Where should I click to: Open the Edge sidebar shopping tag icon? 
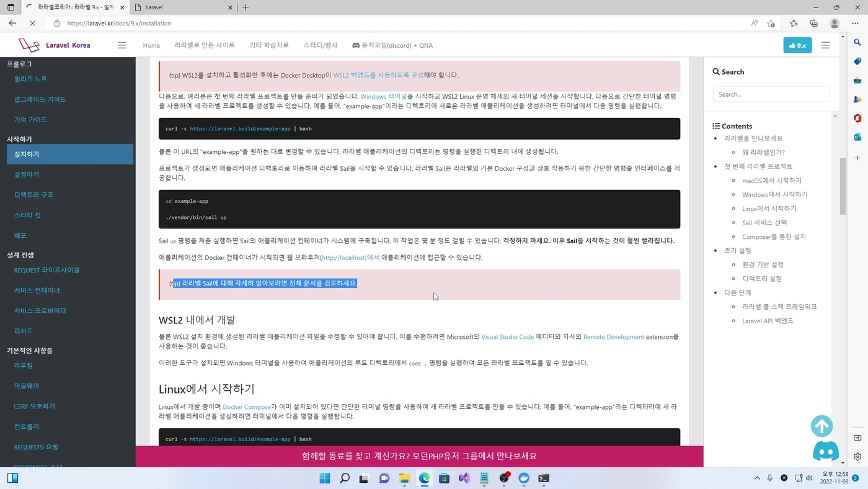[x=857, y=61]
